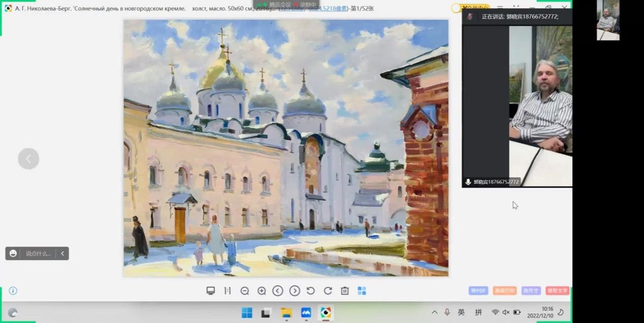644x323 pixels.
Task: Switch input language via 英 indicator
Action: click(x=461, y=312)
